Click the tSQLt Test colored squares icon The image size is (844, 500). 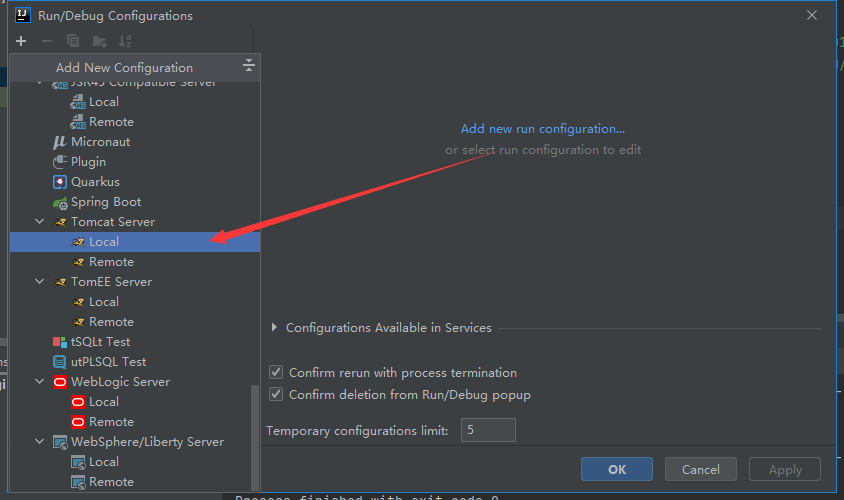click(x=60, y=342)
